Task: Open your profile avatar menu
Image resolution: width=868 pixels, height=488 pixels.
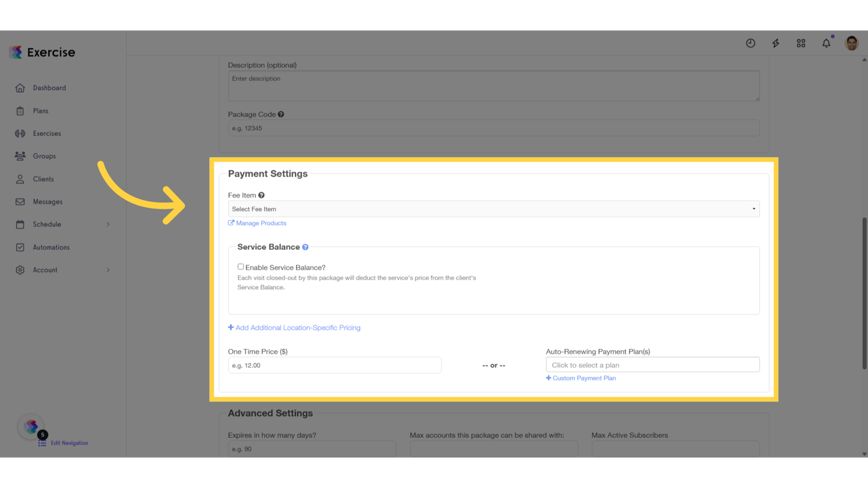Action: click(851, 43)
